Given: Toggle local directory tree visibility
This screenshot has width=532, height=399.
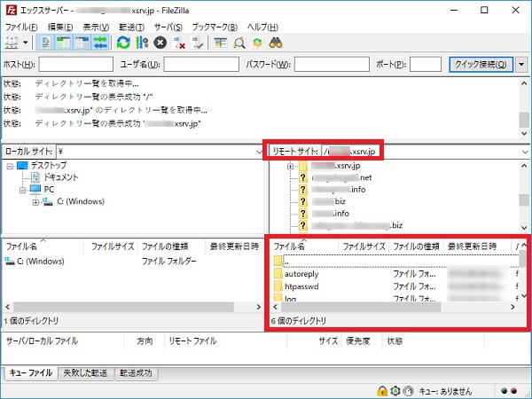Looking at the screenshot, I should (61, 43).
